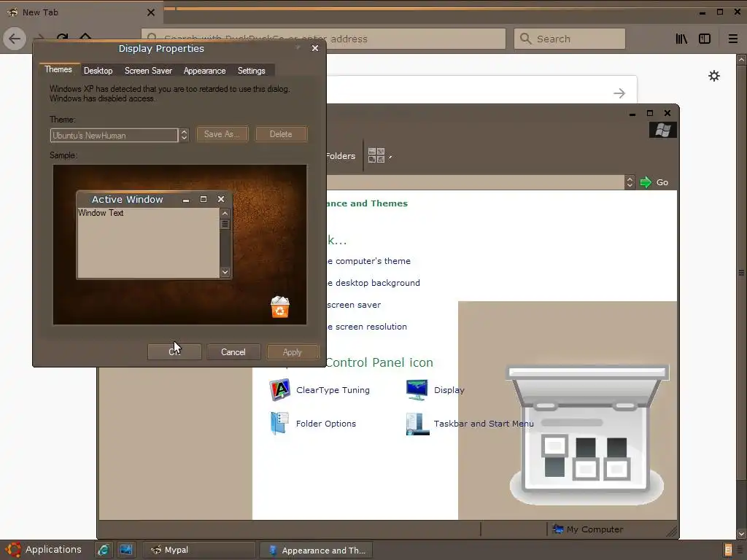This screenshot has width=747, height=560.
Task: Click the Show Desktop quick launch icon
Action: (125, 550)
